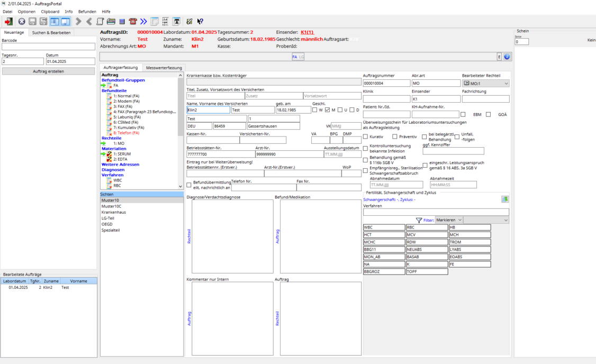
Task: Click the red exit door icon in the toolbar
Action: click(8, 21)
